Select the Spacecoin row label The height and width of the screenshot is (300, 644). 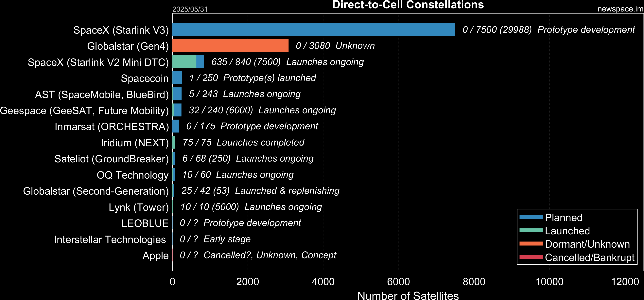(145, 79)
